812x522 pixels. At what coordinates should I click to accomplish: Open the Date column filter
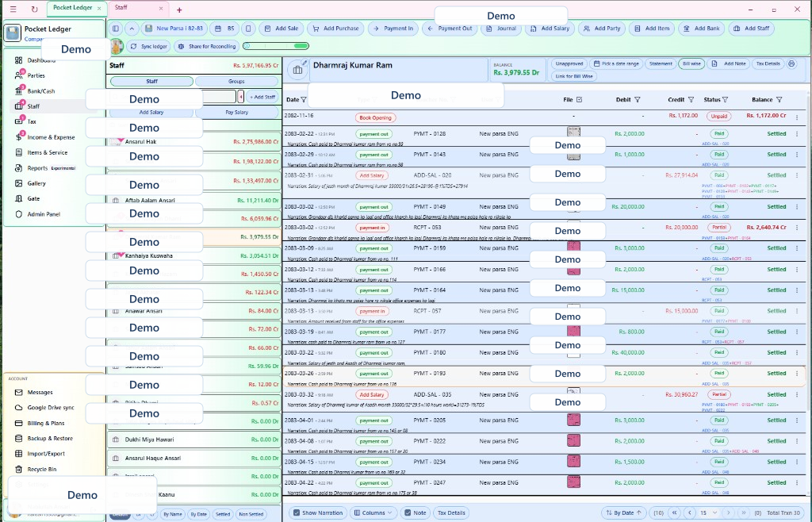[x=304, y=100]
